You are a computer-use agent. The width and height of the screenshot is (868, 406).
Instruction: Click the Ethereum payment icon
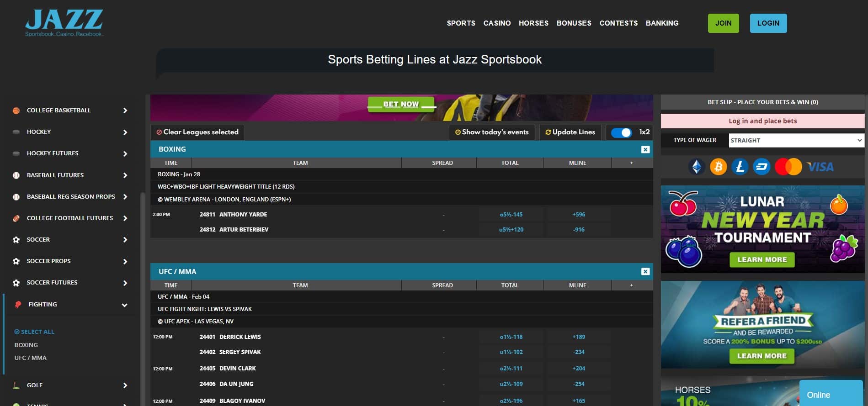coord(697,167)
